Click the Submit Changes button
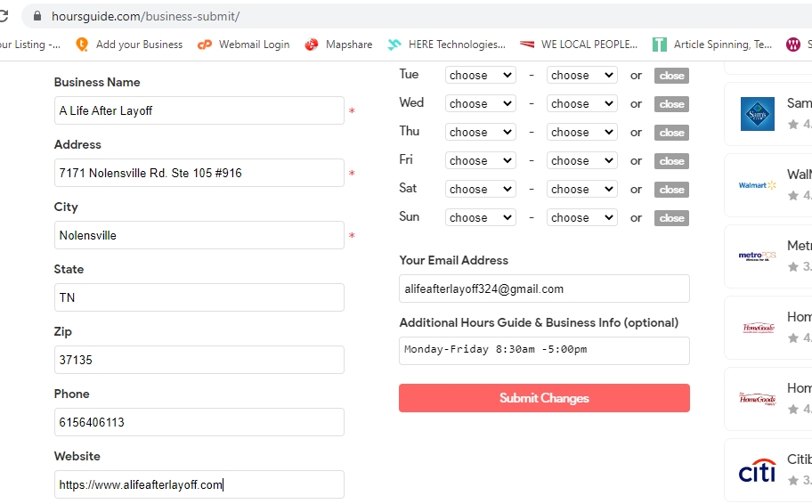Image resolution: width=812 pixels, height=504 pixels. tap(544, 398)
